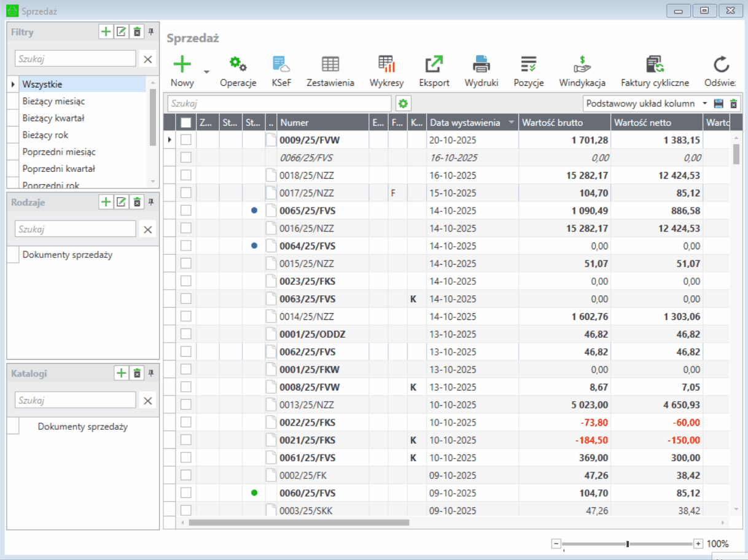Viewport: 748px width, 560px height.
Task: Click the Nowy green plus icon
Action: 182,64
